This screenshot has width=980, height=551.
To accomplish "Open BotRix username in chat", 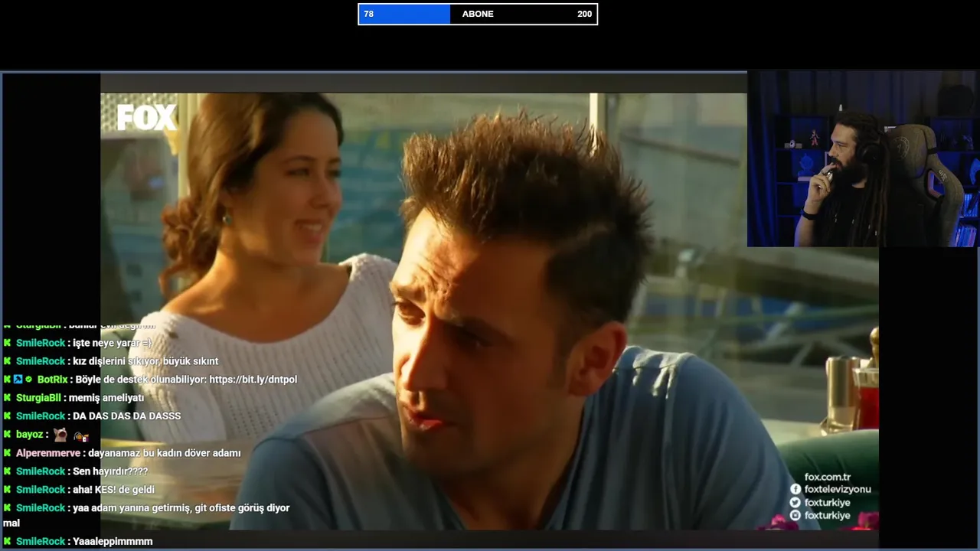I will coord(52,380).
